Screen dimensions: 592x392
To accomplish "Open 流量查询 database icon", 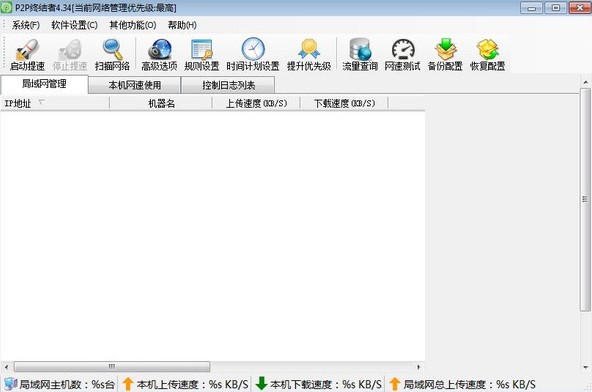I will pyautogui.click(x=360, y=49).
